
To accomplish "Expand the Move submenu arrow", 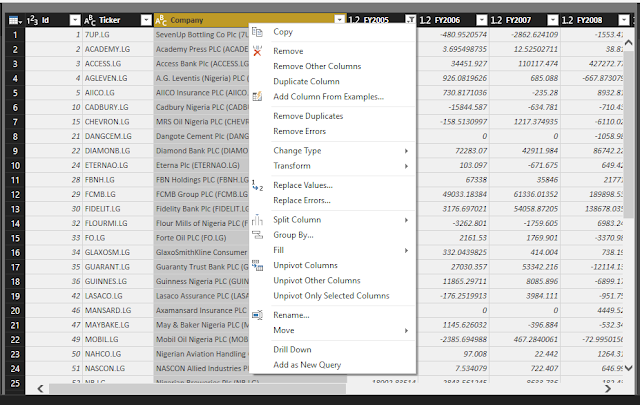I will 406,331.
